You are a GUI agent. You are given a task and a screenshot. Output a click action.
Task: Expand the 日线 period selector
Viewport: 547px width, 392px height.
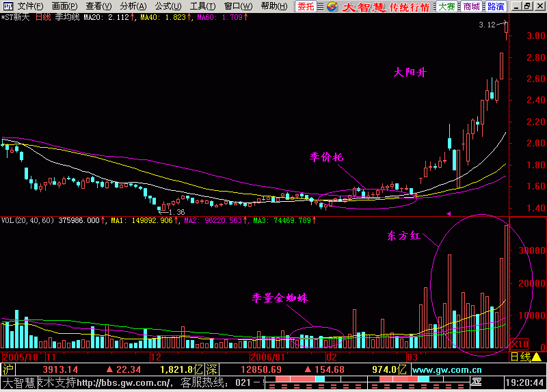coord(520,357)
